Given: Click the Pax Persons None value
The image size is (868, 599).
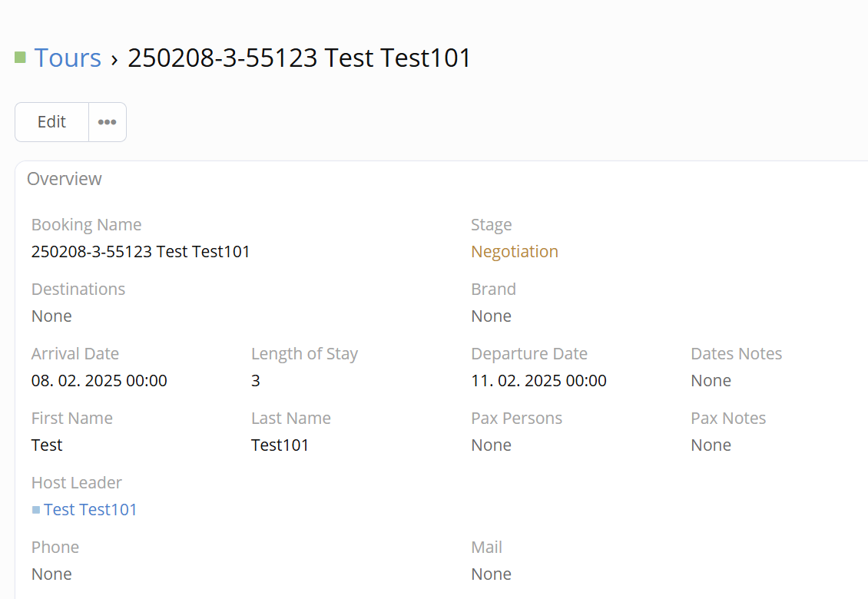Looking at the screenshot, I should (492, 445).
